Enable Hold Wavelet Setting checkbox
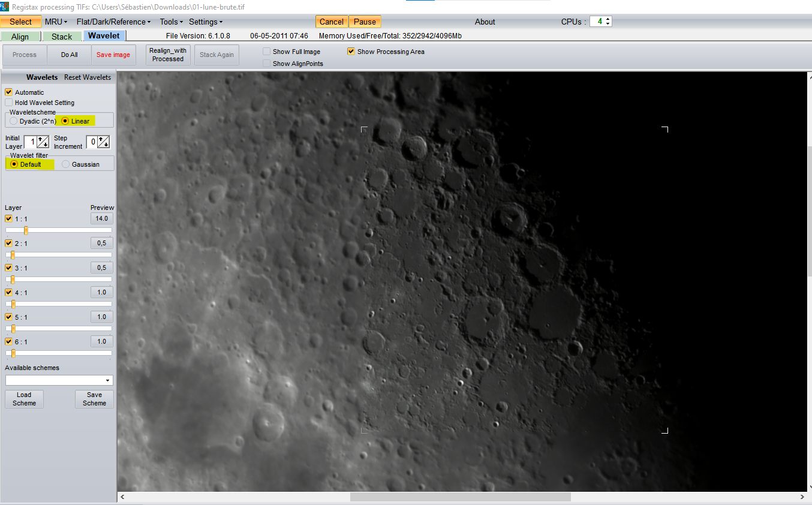 [9, 103]
